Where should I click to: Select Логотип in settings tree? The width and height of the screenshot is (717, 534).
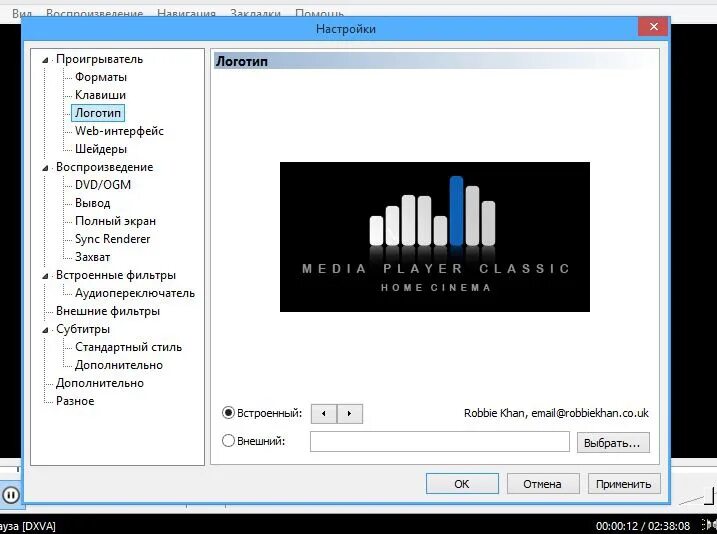98,113
